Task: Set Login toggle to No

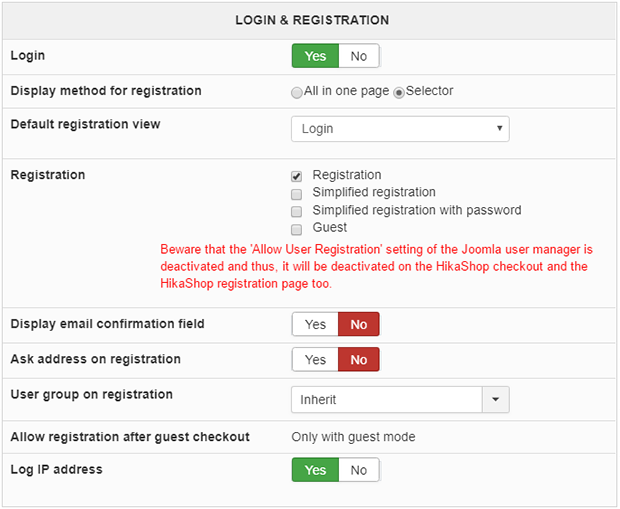Action: pos(359,56)
